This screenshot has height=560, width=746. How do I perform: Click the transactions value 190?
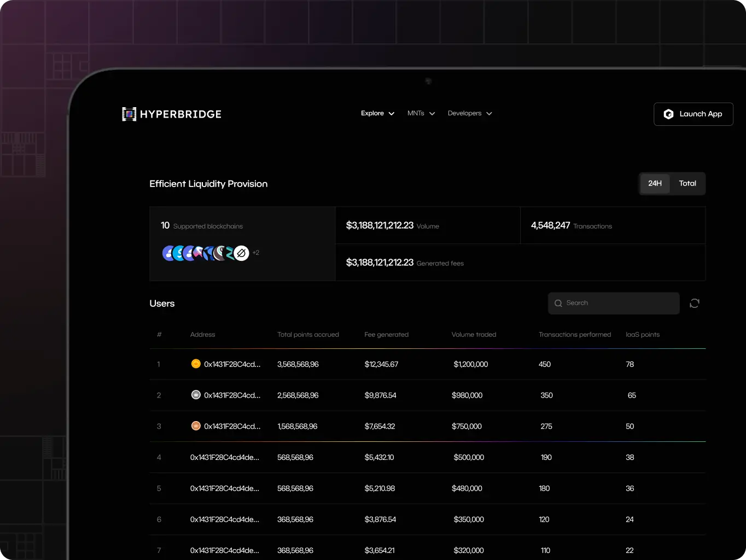pos(546,457)
